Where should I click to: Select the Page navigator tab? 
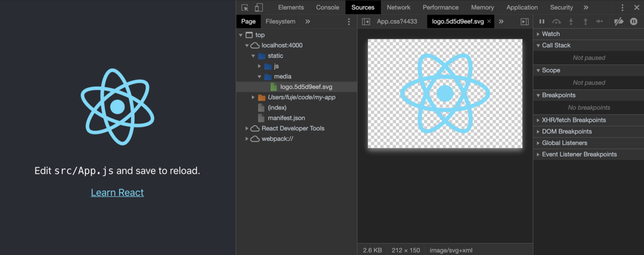248,21
